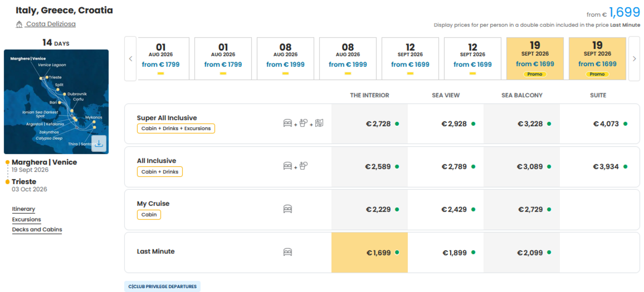
Task: Click THE INTERIOR column header
Action: (370, 95)
